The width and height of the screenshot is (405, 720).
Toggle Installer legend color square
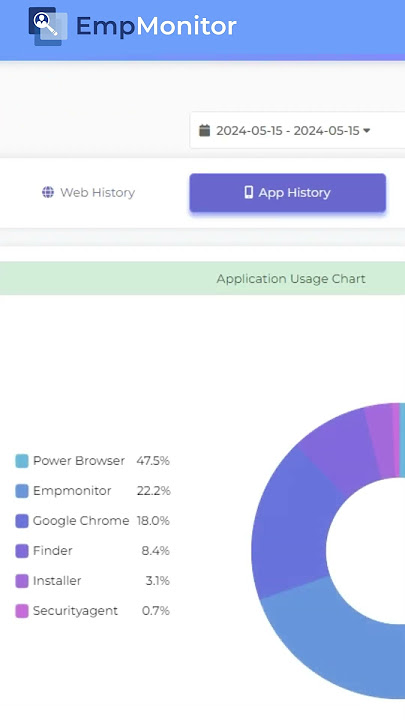coord(22,581)
